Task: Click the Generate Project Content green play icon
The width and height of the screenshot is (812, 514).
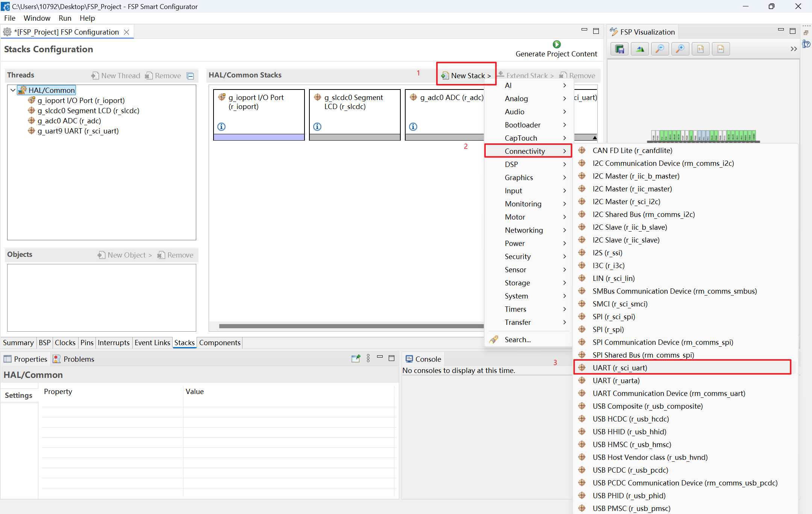Action: (556, 44)
